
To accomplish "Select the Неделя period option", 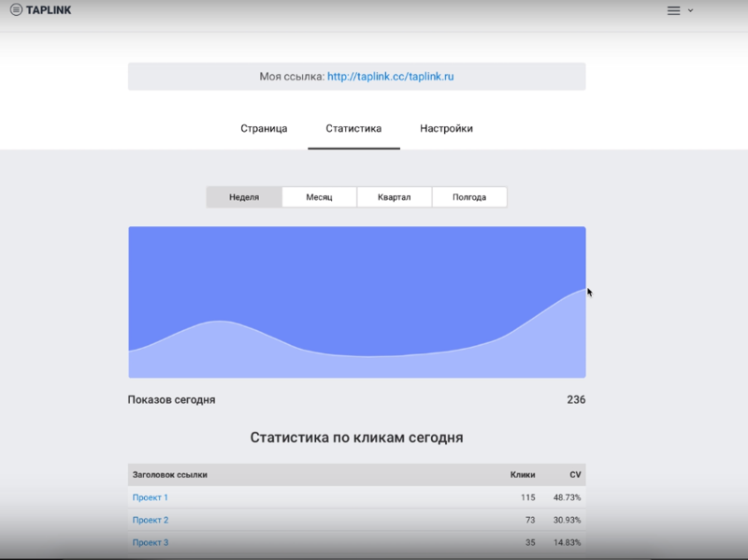I will (x=244, y=197).
